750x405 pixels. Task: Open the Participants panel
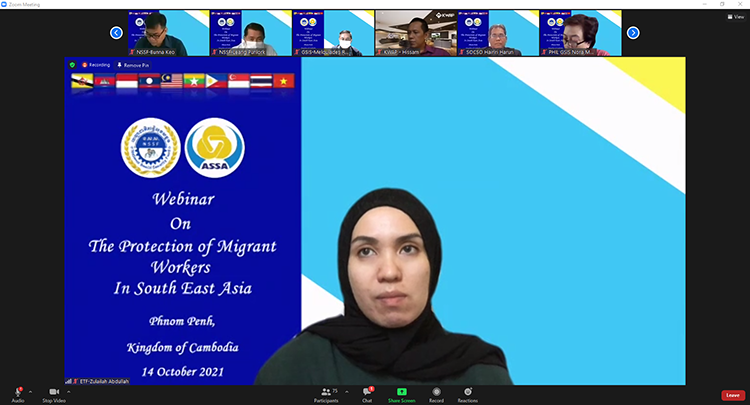(x=325, y=391)
